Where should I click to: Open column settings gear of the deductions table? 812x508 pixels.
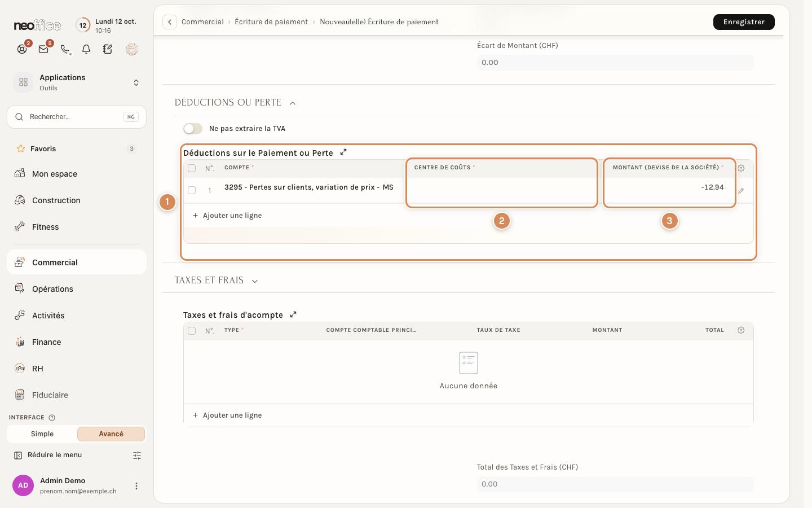pos(741,168)
